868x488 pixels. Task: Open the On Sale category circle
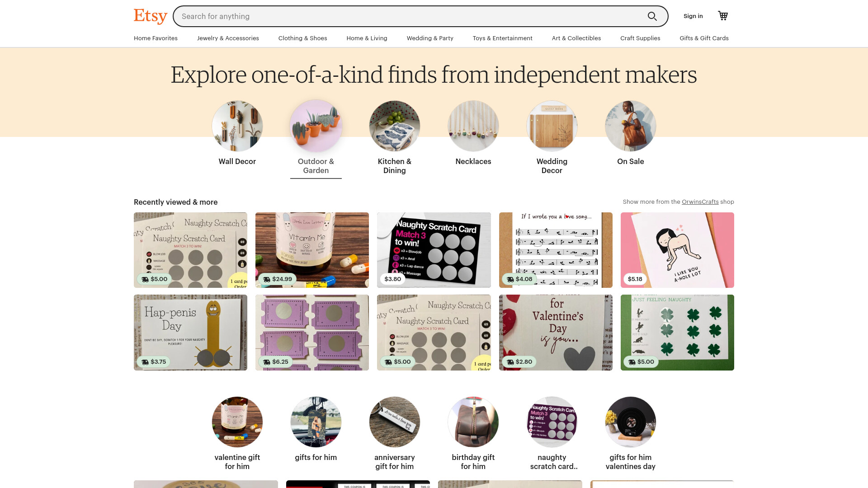pos(631,126)
